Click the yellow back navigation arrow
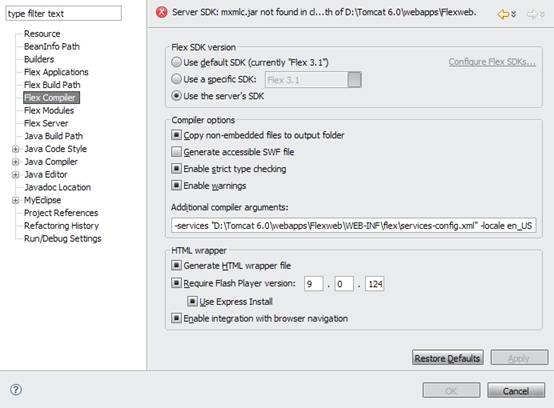The image size is (554, 408). click(503, 14)
